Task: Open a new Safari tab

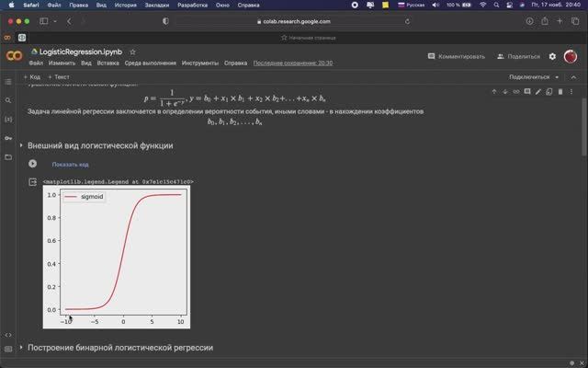Action: (560, 21)
